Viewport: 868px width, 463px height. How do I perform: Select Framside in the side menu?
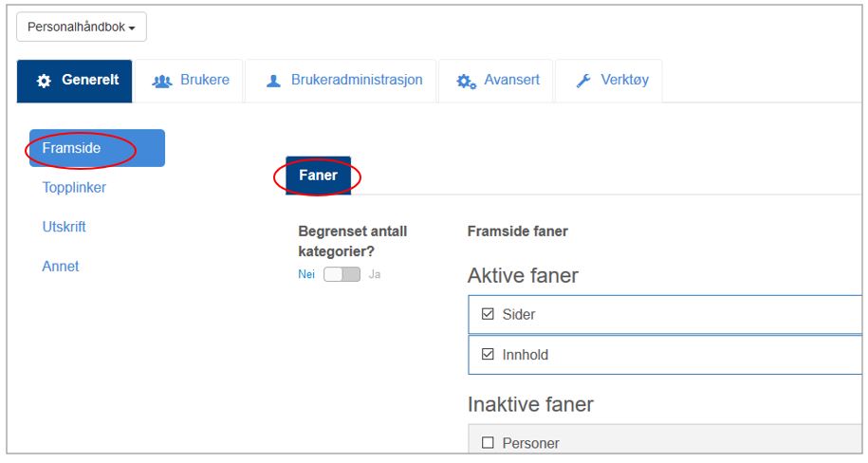(97, 148)
